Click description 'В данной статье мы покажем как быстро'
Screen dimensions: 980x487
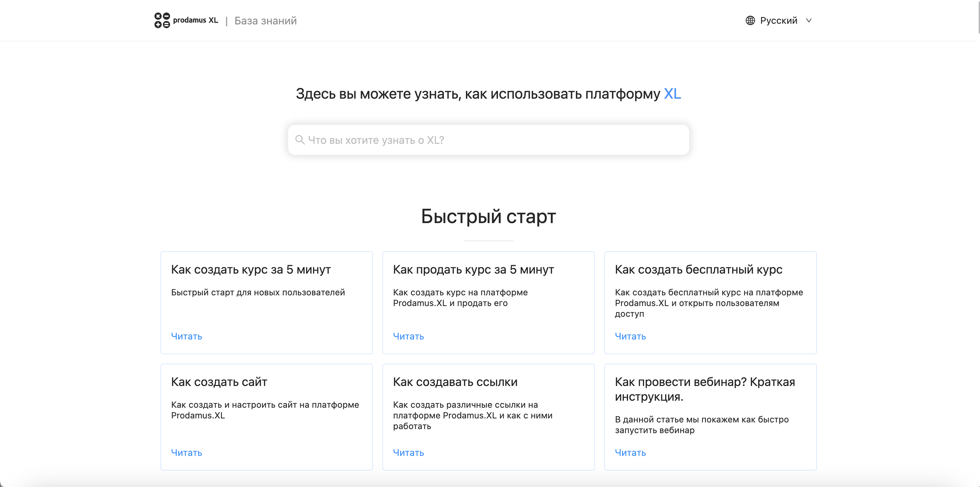click(x=702, y=419)
